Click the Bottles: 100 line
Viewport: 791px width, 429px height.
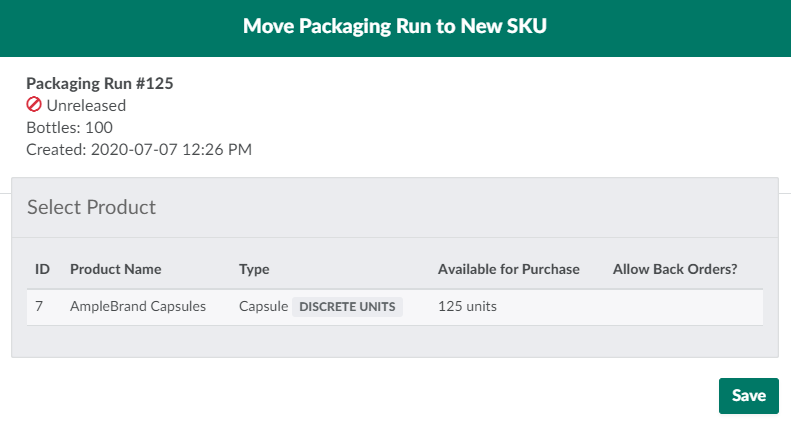click(x=69, y=127)
